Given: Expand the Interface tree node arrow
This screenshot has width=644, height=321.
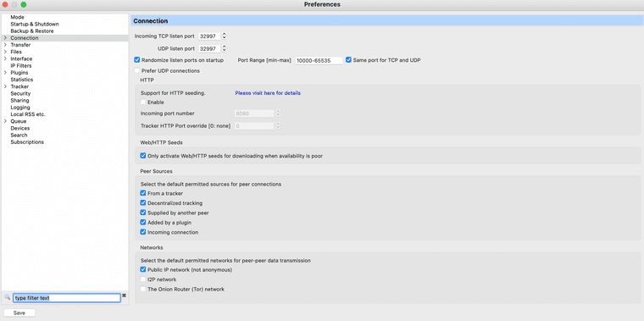Looking at the screenshot, I should click(x=5, y=58).
